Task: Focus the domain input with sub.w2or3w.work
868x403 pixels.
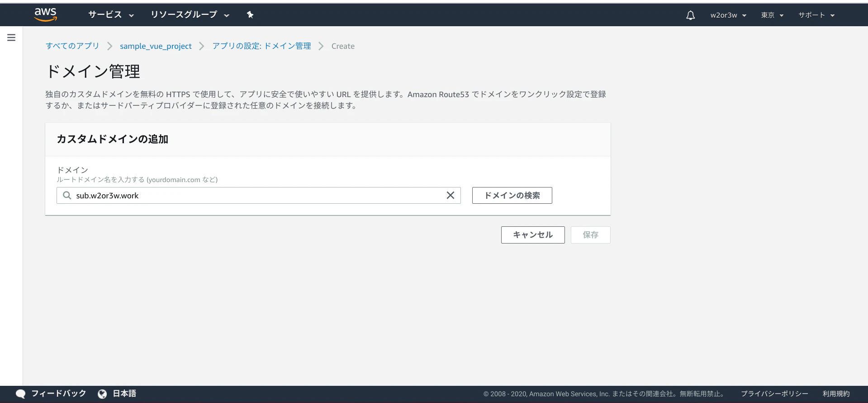Action: [259, 195]
